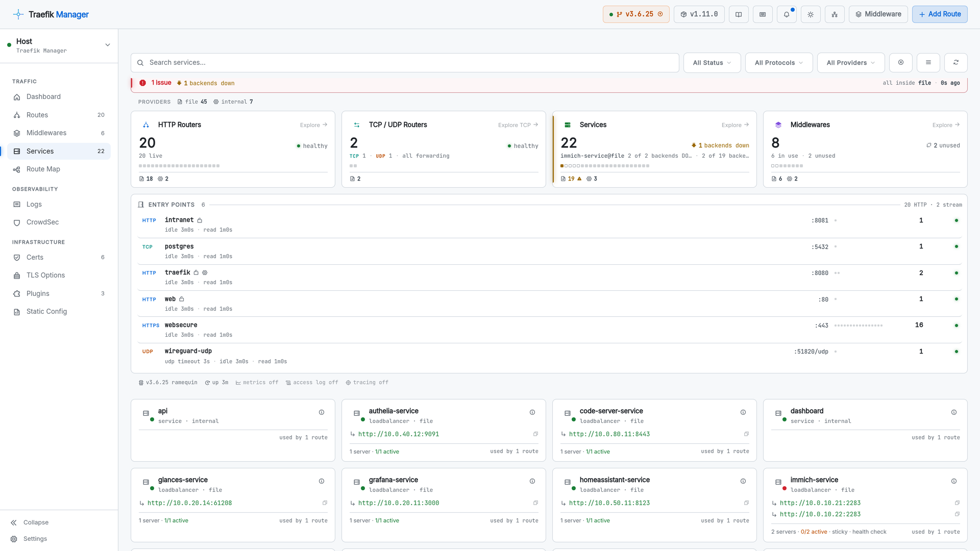Explore HTTP Routers link
Image resolution: width=980 pixels, height=551 pixels.
coord(313,125)
